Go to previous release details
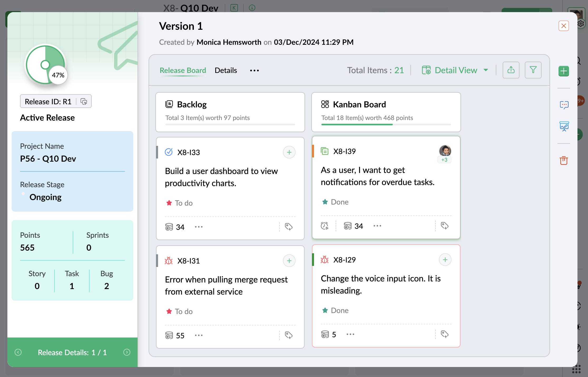Image resolution: width=588 pixels, height=377 pixels. (x=18, y=352)
